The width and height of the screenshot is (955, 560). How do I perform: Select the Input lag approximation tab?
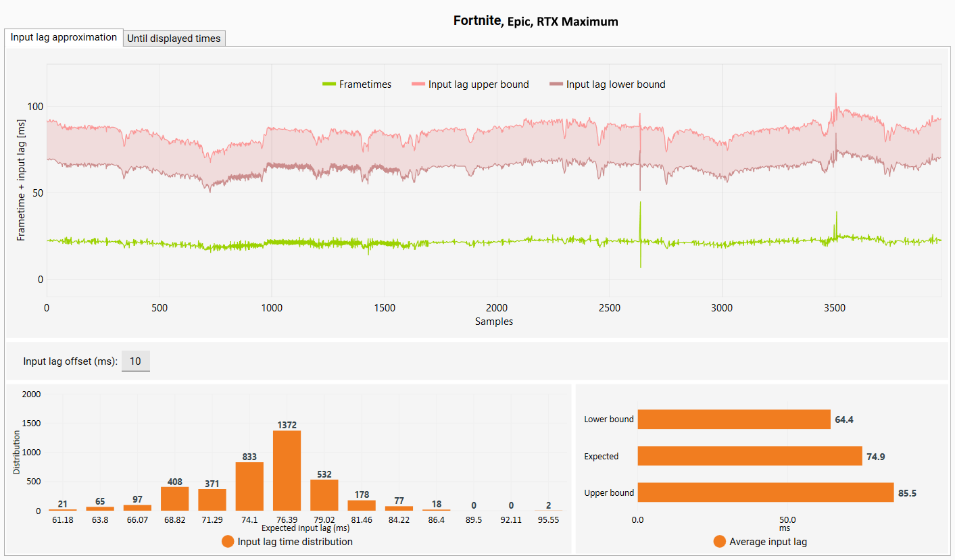point(64,37)
